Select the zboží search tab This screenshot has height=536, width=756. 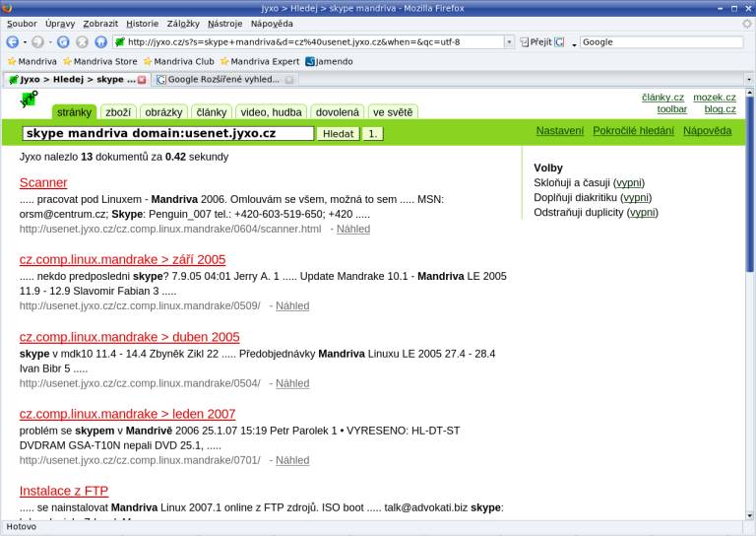[x=118, y=112]
